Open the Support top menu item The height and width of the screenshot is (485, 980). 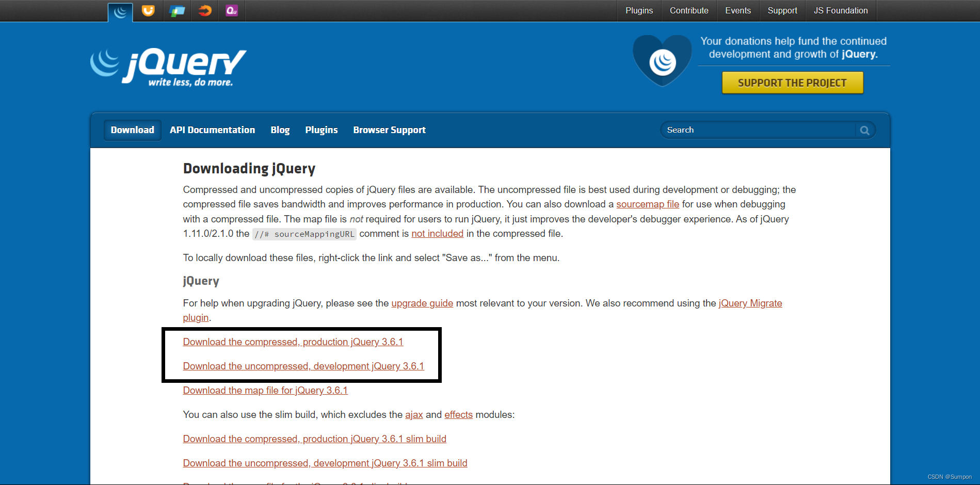tap(782, 10)
